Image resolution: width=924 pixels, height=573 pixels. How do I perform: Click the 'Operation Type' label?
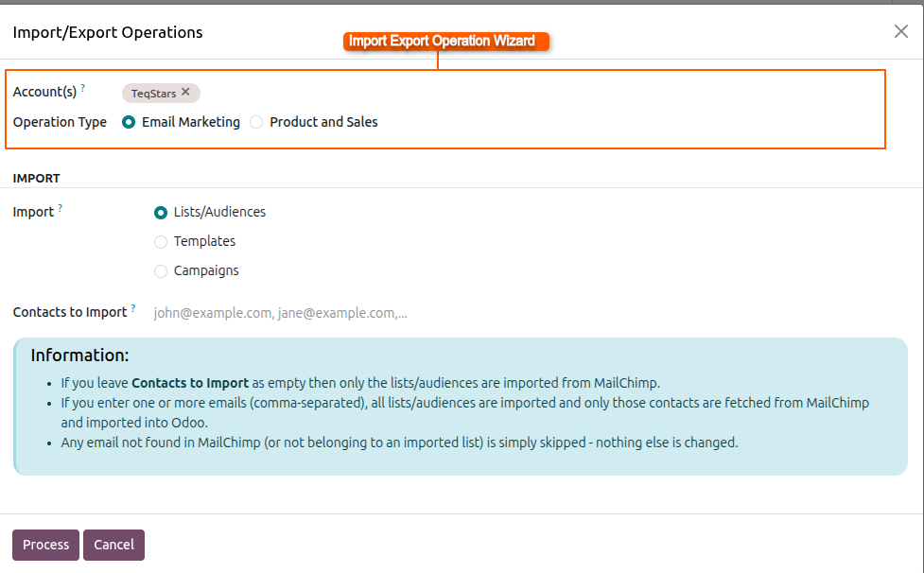click(61, 122)
